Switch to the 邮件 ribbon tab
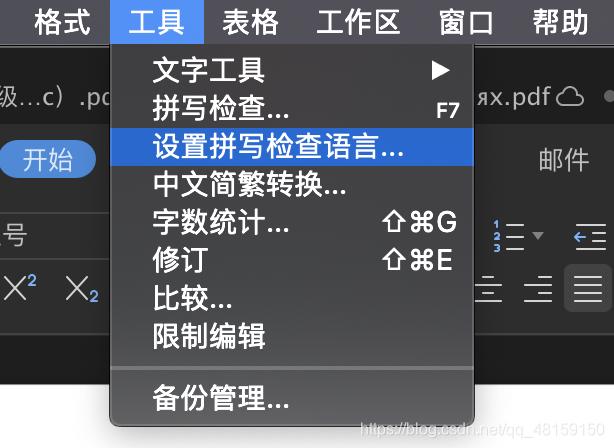This screenshot has width=614, height=448. [x=564, y=160]
